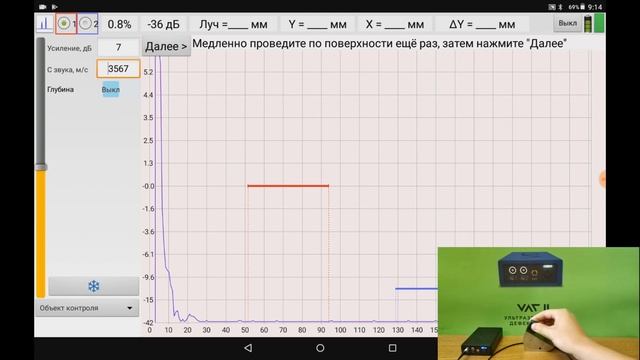Viewport: 640px width, 360px height.
Task: Tap the screen-record icon in status bar
Action: pos(42,7)
